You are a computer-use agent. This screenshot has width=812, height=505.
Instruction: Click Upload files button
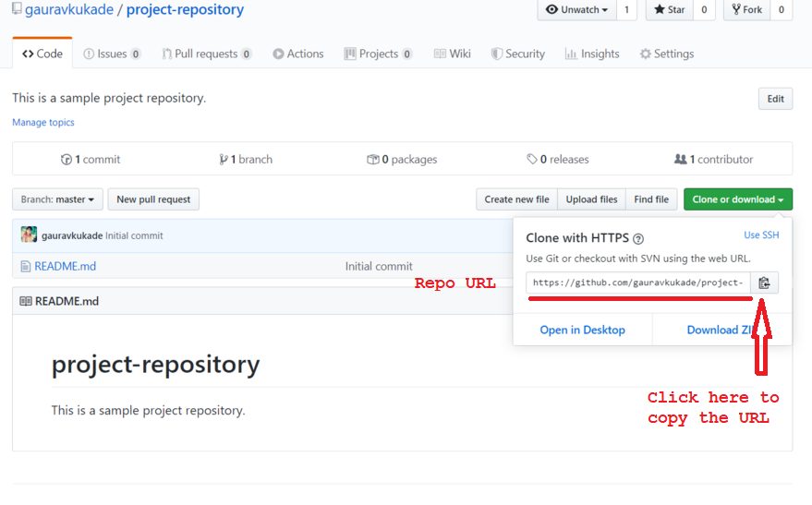pyautogui.click(x=591, y=199)
